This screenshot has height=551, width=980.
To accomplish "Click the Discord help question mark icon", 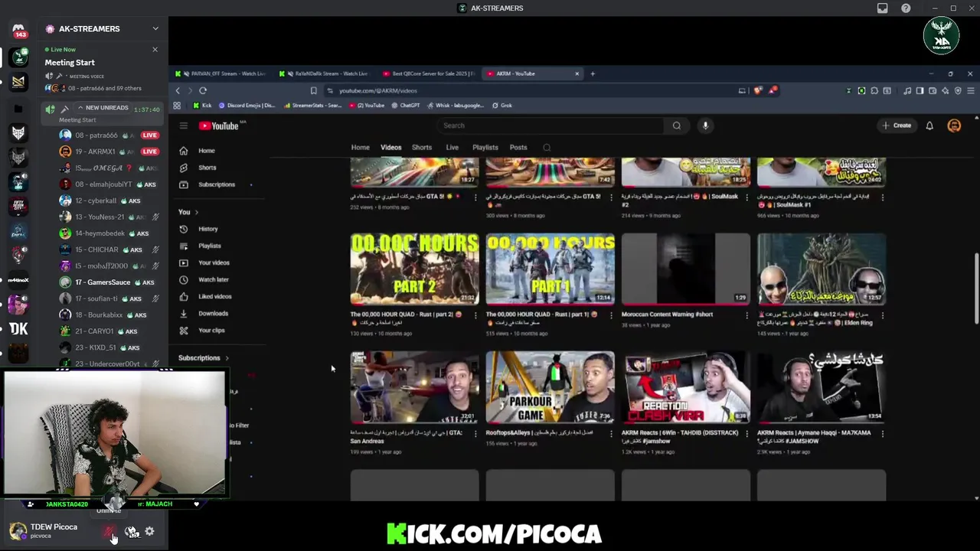I will 906,8.
